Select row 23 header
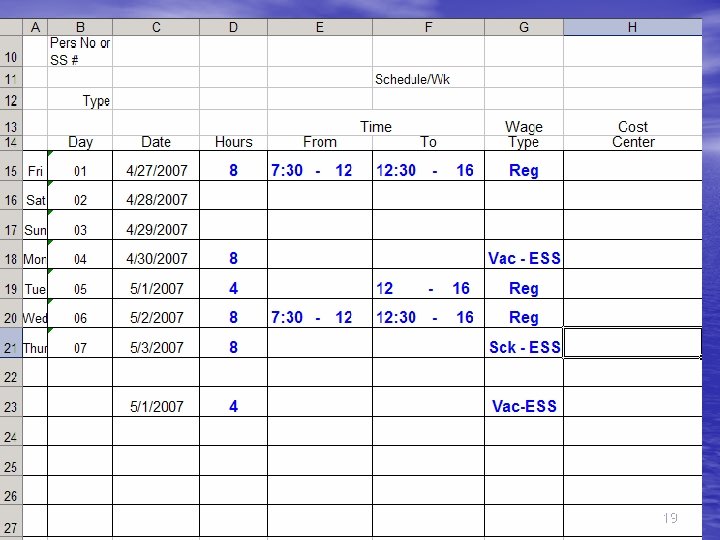 (11, 402)
